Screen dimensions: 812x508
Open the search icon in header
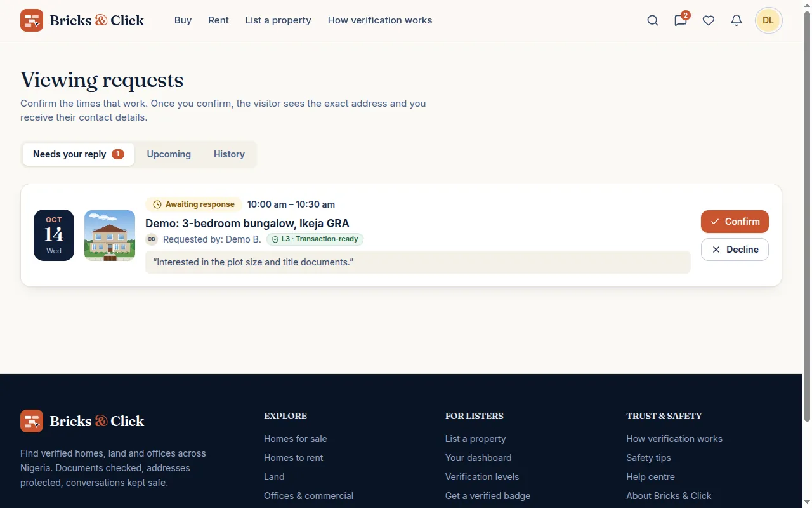(653, 20)
